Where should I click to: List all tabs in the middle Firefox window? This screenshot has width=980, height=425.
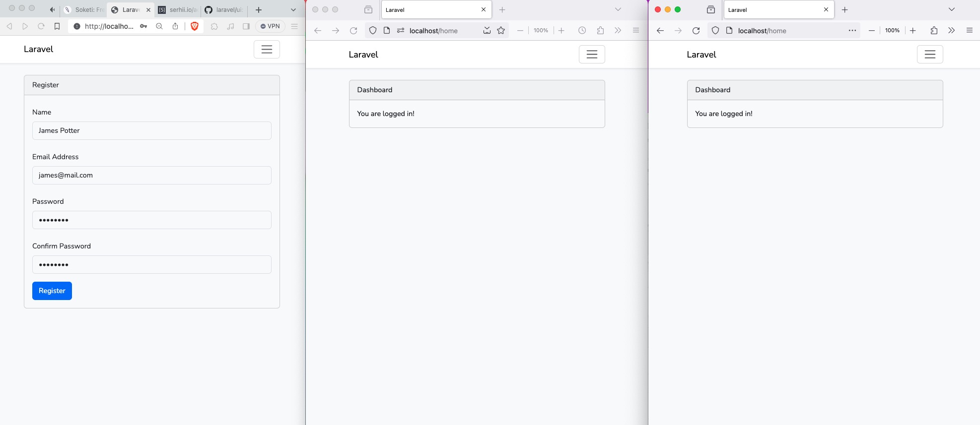pyautogui.click(x=618, y=9)
